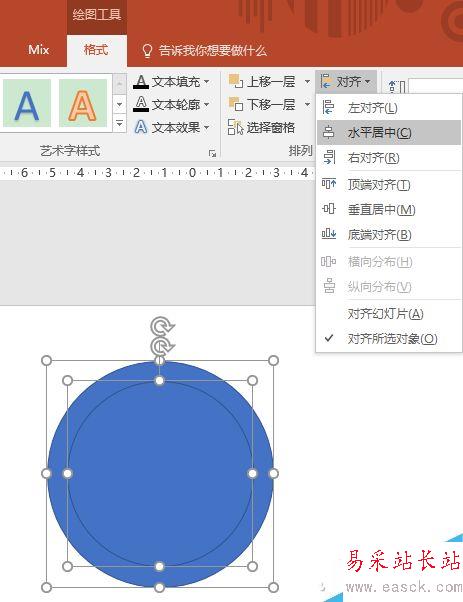Click the lower rotation handle of the inner circle
Image resolution: width=463 pixels, height=602 pixels.
162,347
